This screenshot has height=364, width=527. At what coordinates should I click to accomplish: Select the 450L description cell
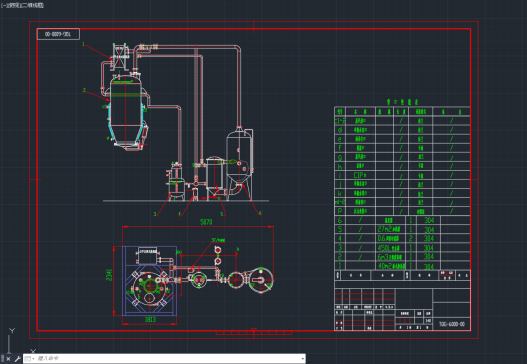pyautogui.click(x=390, y=248)
